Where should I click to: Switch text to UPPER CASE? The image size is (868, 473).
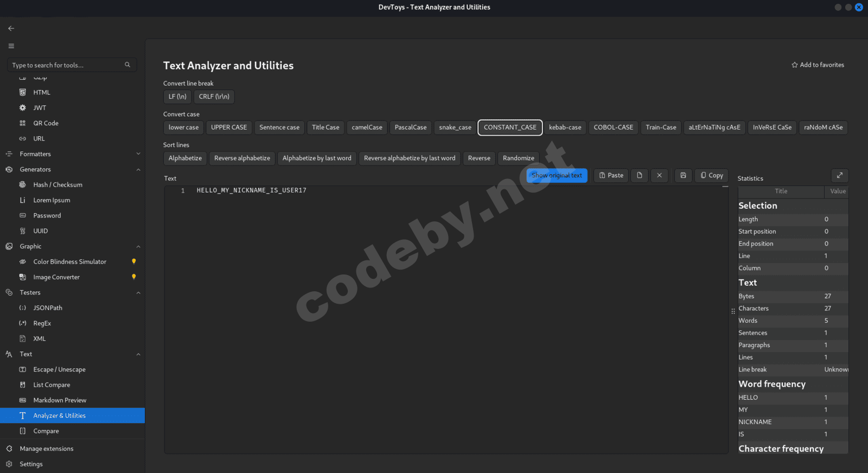pos(229,127)
